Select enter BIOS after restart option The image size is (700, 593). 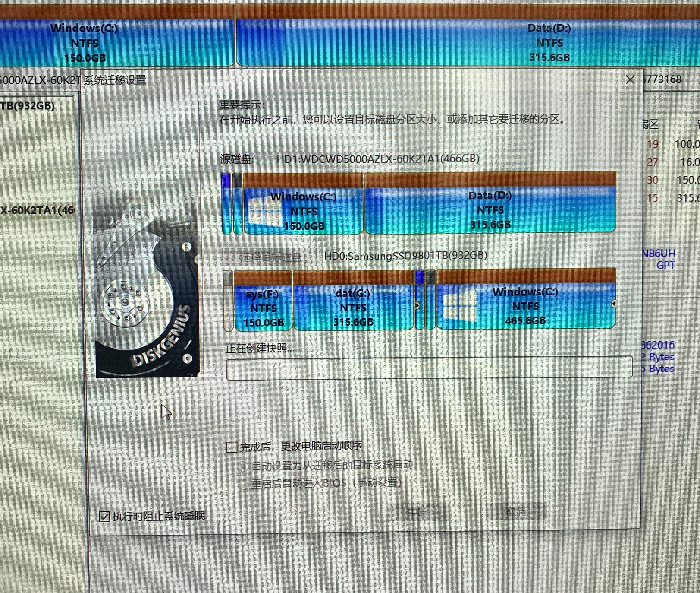243,484
